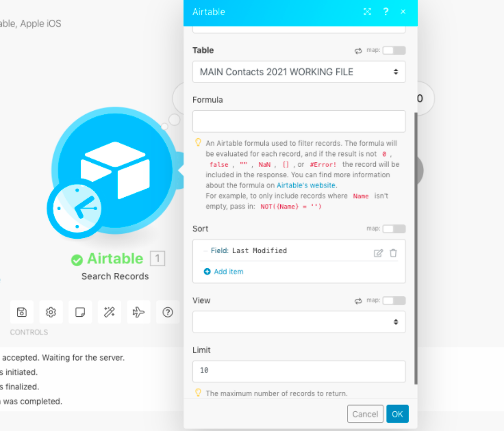Click the Field: Last Modified sort row
The width and height of the screenshot is (504, 431).
(x=299, y=251)
